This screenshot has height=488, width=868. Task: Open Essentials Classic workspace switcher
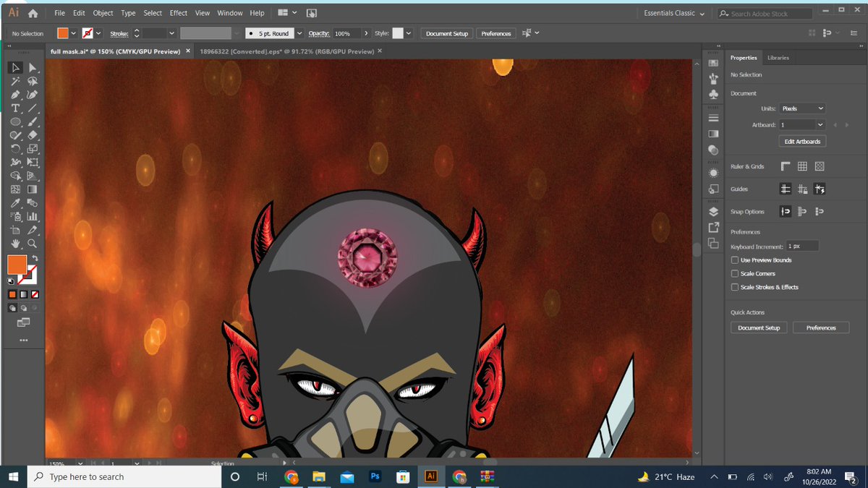(674, 13)
